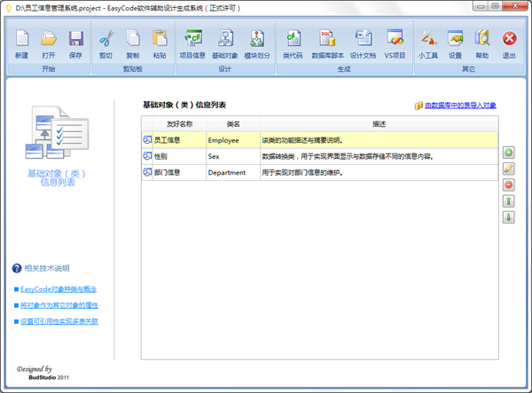This screenshot has height=393, width=532.
Task: Move the selected row up with the up arrow
Action: (x=508, y=200)
